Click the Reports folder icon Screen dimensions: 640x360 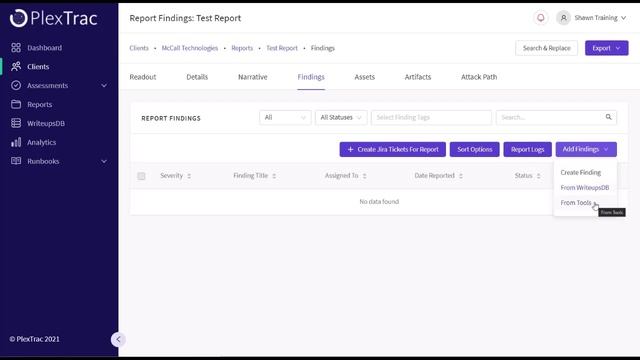16,104
